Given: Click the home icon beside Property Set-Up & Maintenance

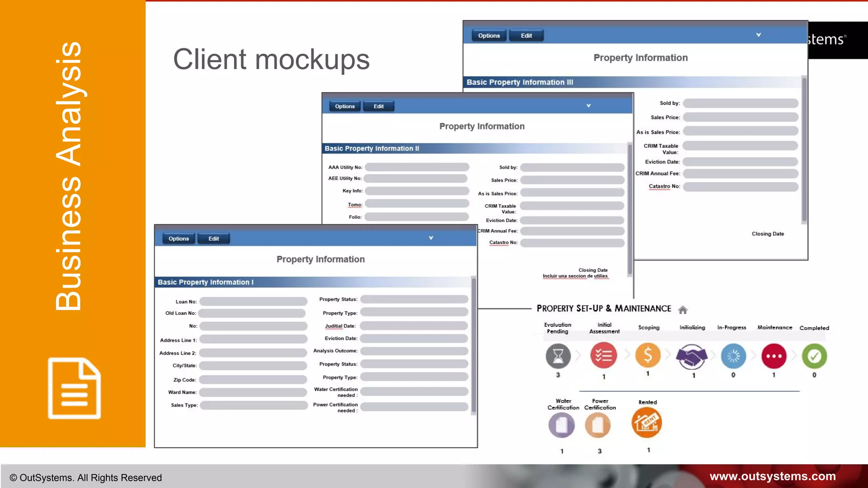Looking at the screenshot, I should pos(682,310).
